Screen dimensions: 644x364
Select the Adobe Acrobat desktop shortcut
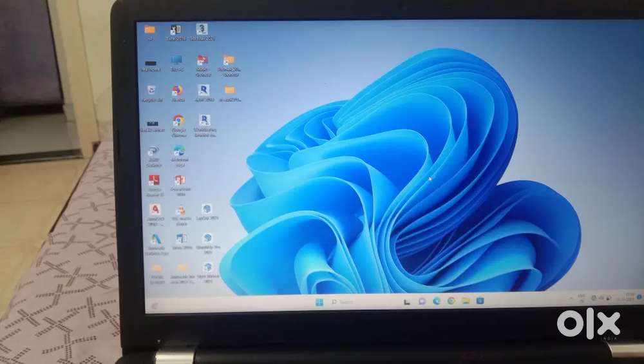[155, 186]
